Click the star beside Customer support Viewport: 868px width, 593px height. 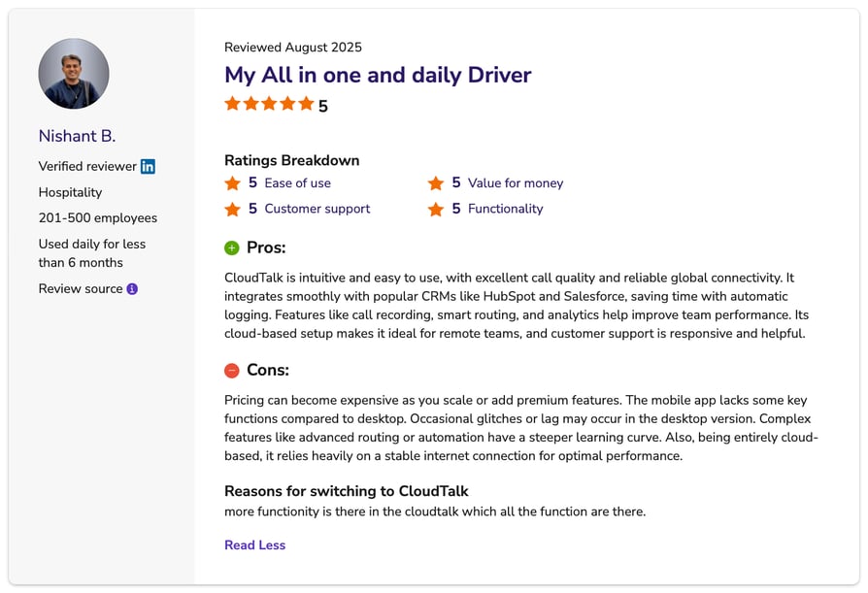(232, 209)
